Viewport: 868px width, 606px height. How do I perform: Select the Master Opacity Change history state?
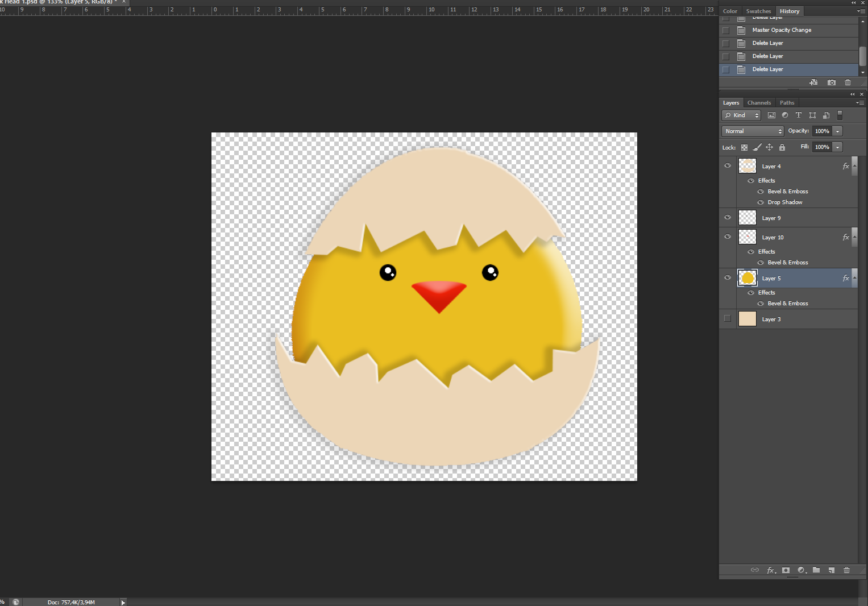point(789,30)
